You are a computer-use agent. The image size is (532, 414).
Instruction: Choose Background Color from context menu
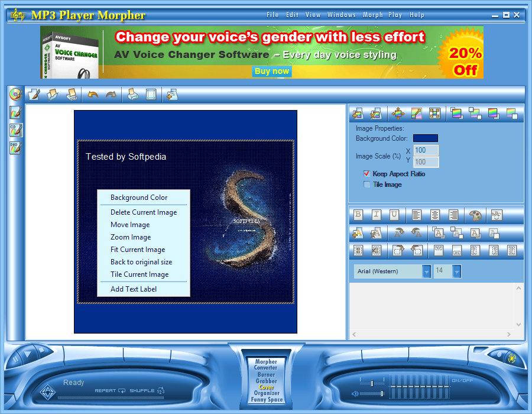point(144,198)
